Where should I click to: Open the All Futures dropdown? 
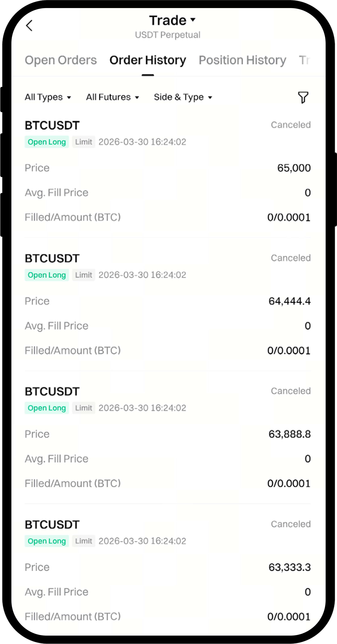pyautogui.click(x=112, y=97)
